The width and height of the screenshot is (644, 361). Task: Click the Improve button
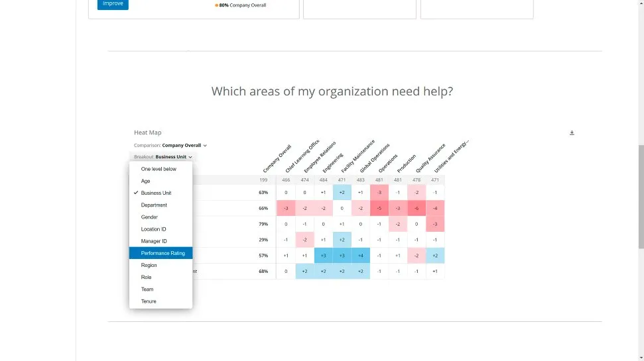tap(113, 4)
